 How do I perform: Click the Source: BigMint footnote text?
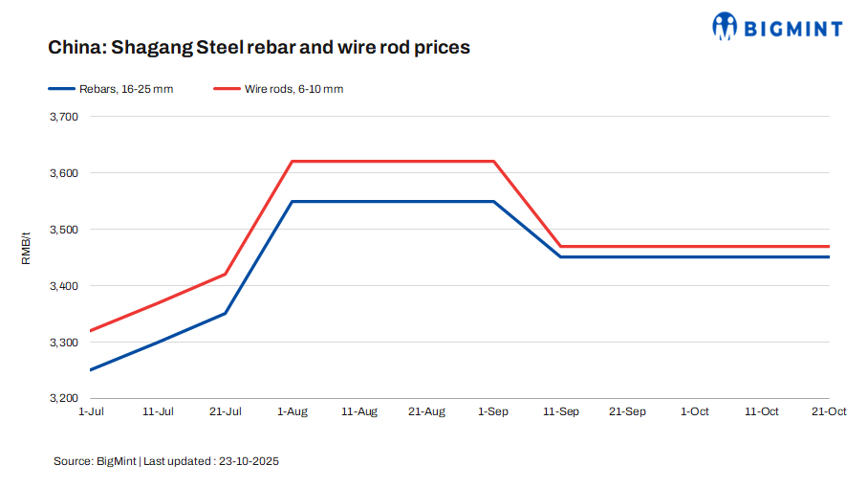click(166, 461)
